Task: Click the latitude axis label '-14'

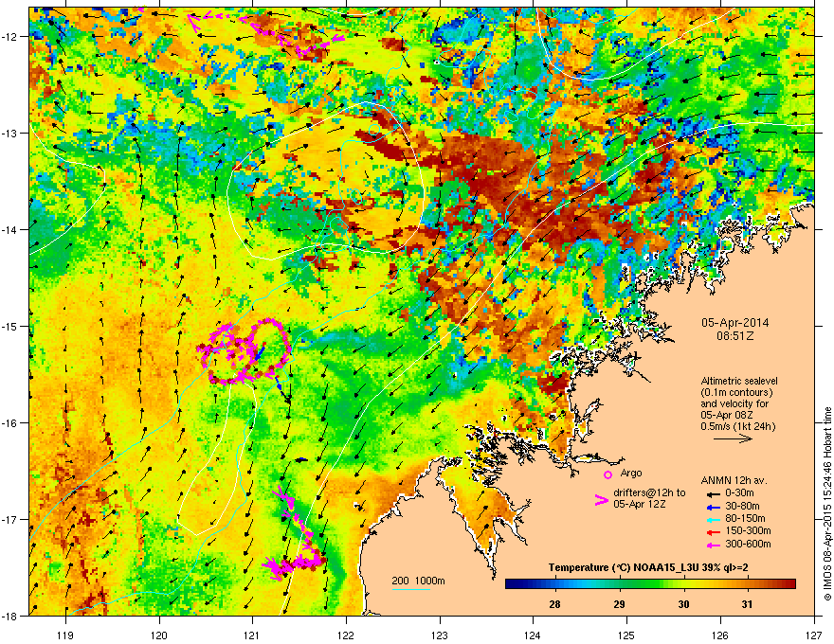Action: [10, 229]
